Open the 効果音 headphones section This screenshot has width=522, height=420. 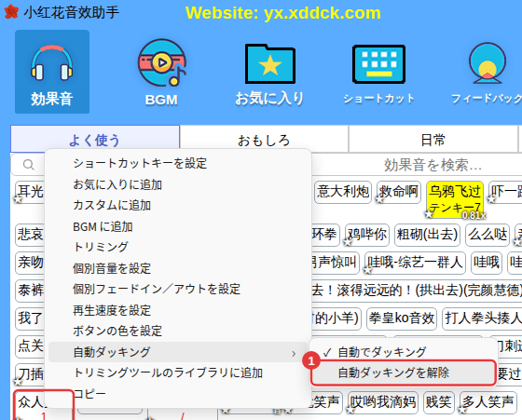click(x=52, y=72)
